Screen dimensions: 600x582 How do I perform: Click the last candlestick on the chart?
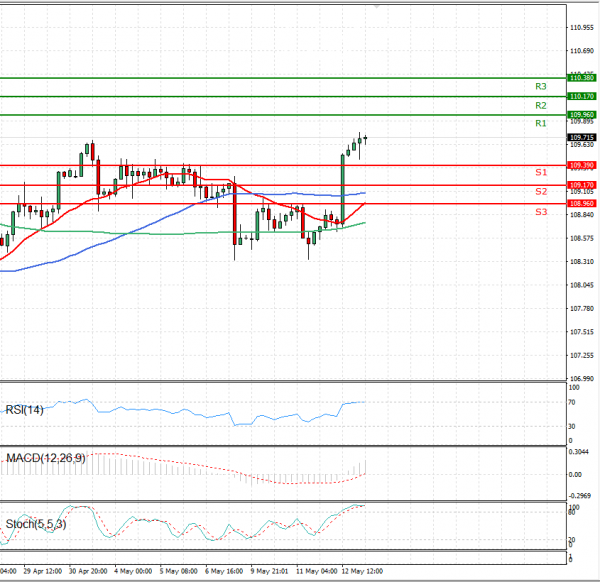[x=365, y=139]
